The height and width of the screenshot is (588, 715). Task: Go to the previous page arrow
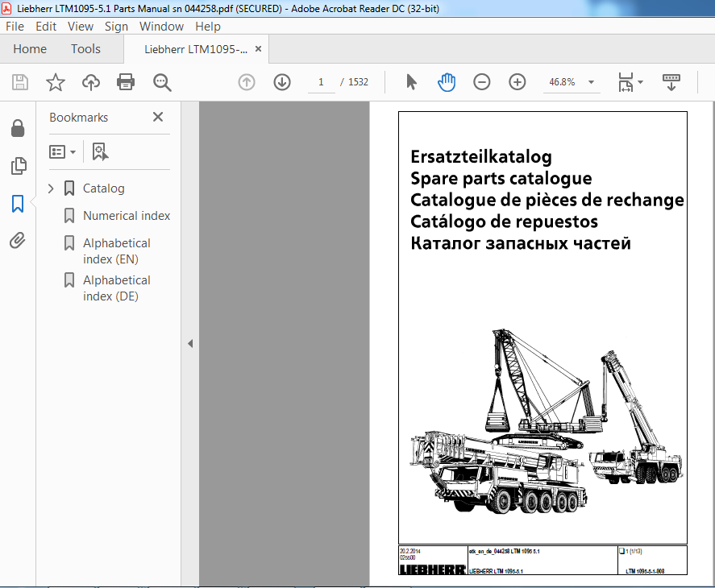247,82
